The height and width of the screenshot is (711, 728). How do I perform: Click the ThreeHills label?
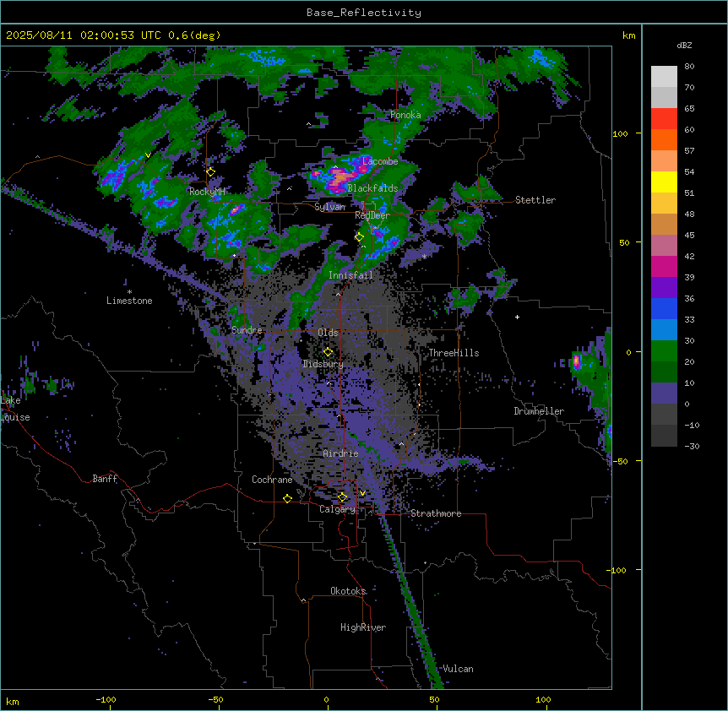click(454, 353)
